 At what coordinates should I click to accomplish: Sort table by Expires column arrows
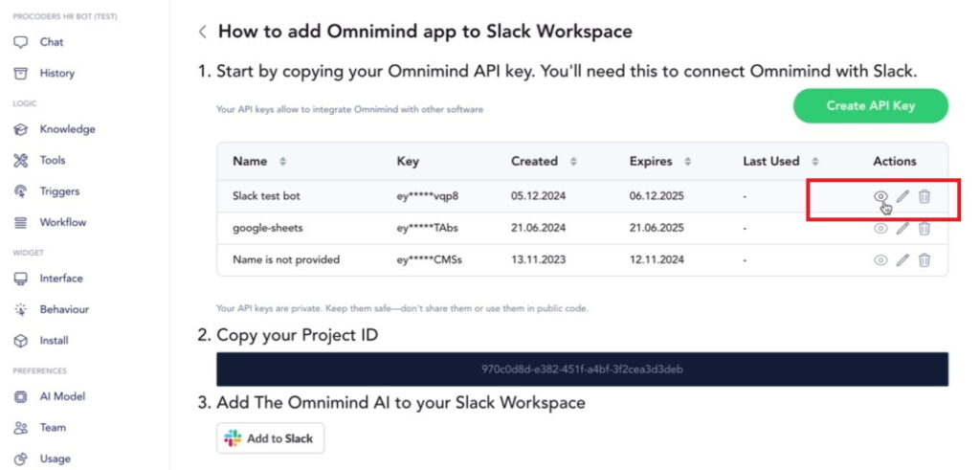pos(687,161)
